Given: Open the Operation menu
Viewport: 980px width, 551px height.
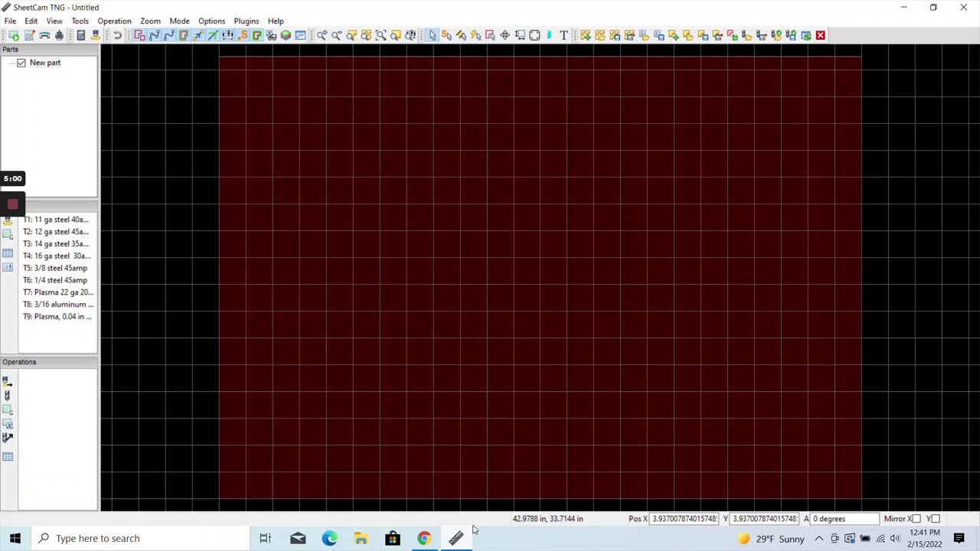Looking at the screenshot, I should point(114,21).
